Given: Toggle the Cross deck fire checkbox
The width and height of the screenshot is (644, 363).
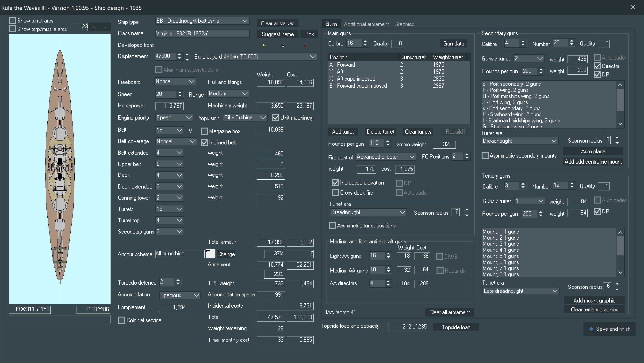Looking at the screenshot, I should 335,193.
